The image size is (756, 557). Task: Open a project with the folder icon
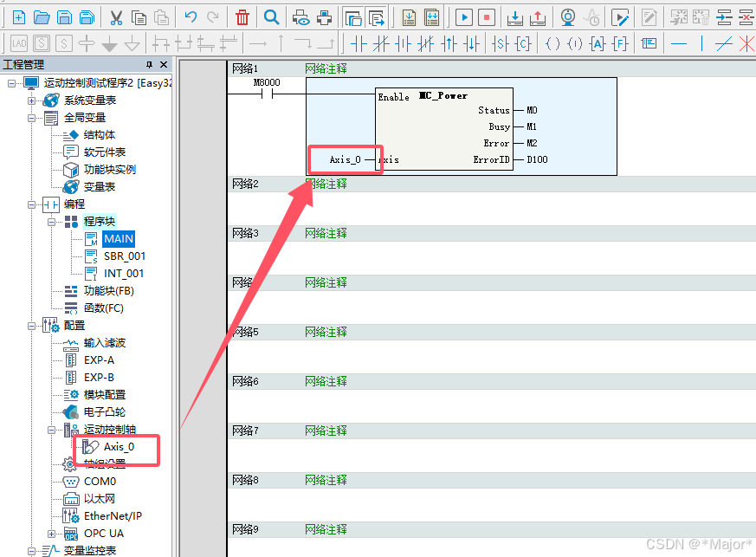coord(42,18)
